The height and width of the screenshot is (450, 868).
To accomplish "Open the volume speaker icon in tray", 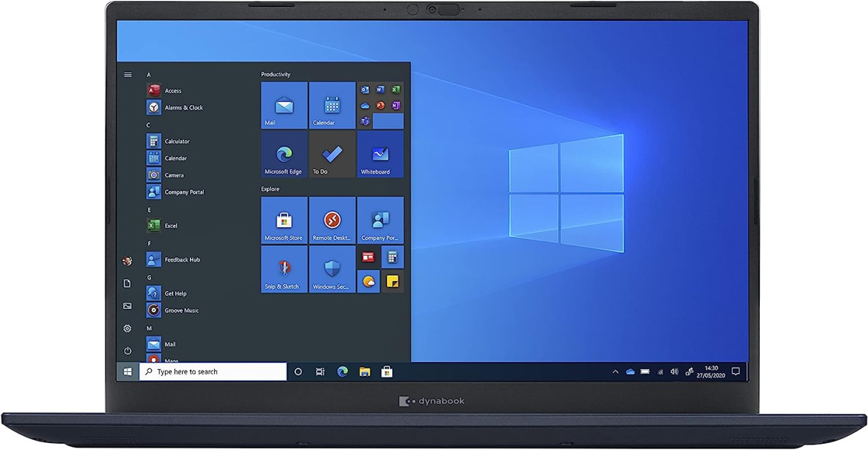I will coord(675,372).
